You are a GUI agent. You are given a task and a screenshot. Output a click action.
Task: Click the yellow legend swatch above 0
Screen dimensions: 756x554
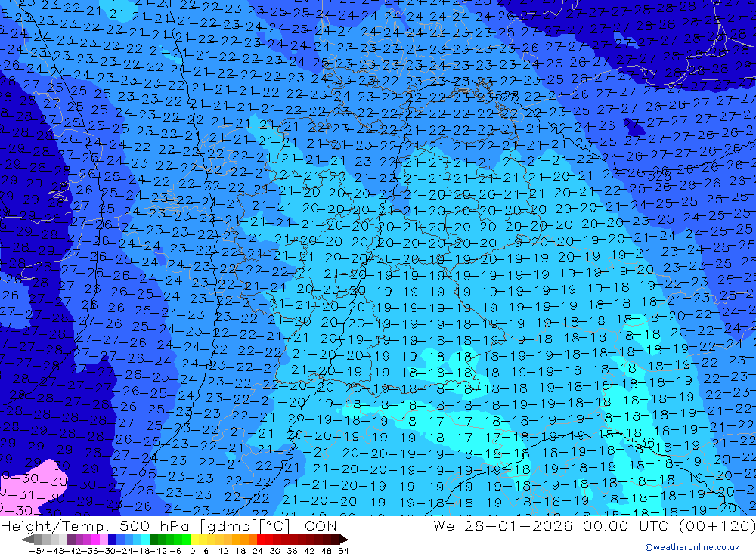194,539
